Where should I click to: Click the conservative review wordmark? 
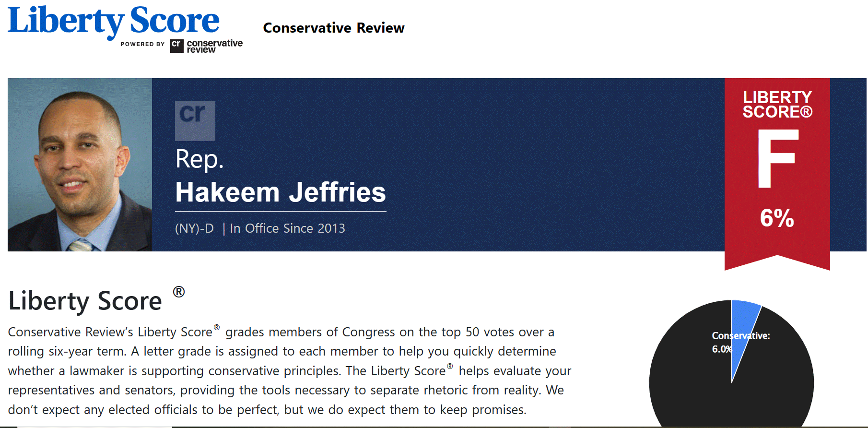pyautogui.click(x=214, y=46)
